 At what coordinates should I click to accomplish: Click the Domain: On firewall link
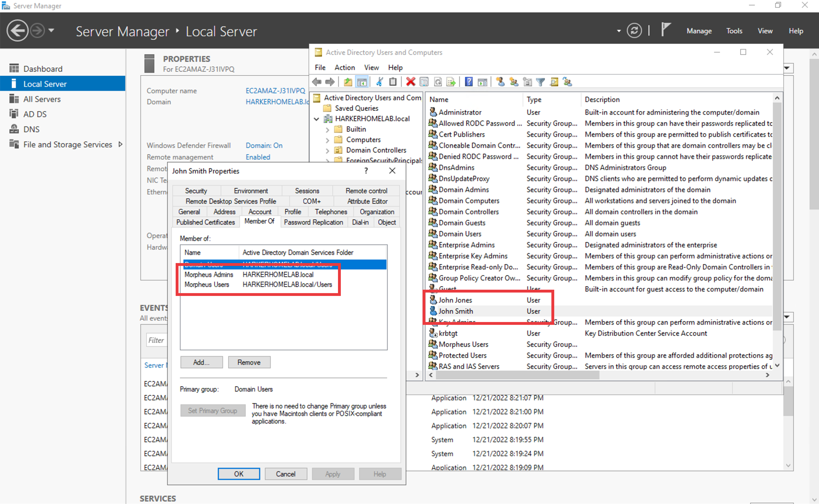coord(264,145)
